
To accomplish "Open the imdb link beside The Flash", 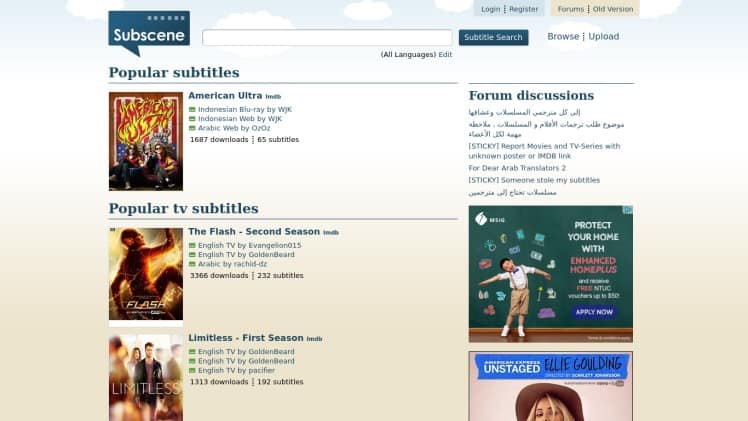I will 331,233.
